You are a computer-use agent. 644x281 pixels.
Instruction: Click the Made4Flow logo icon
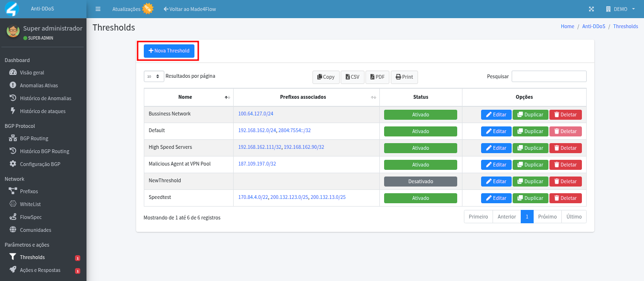(x=11, y=9)
